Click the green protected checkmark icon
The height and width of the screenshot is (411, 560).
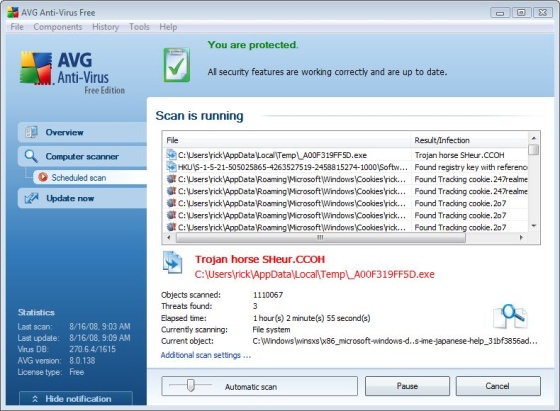(x=177, y=65)
